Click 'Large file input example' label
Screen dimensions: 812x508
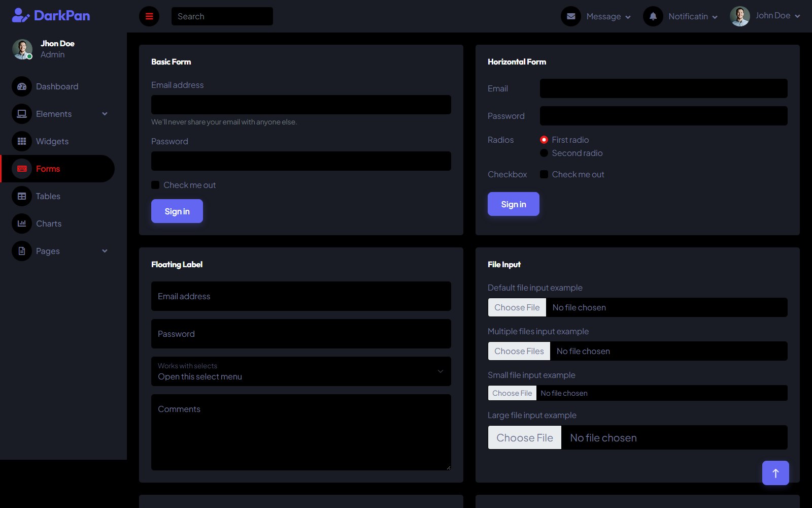point(532,415)
